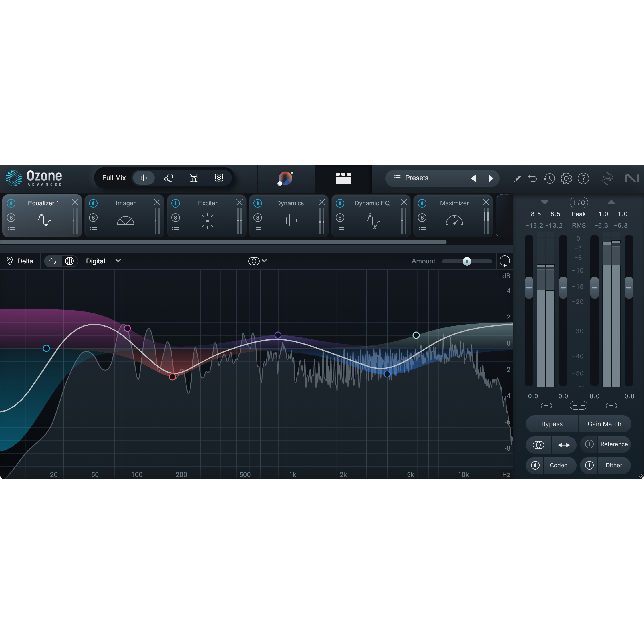
Task: Select the Equalizer 1 module tab
Action: 43,203
